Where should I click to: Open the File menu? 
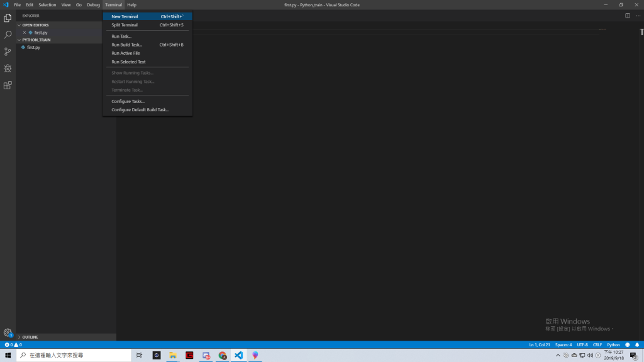coord(17,5)
